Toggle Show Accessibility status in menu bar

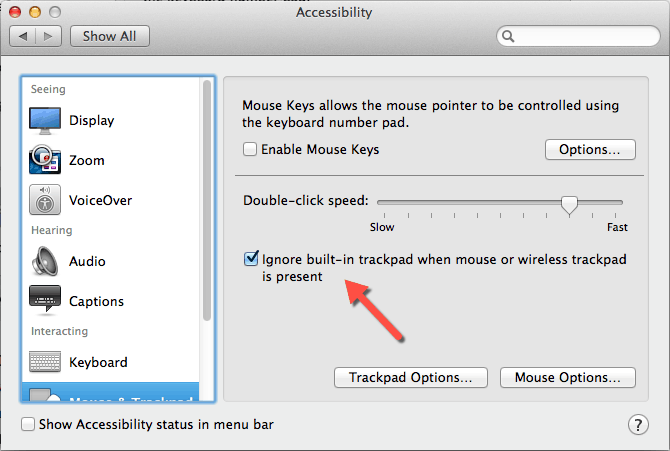[x=28, y=424]
